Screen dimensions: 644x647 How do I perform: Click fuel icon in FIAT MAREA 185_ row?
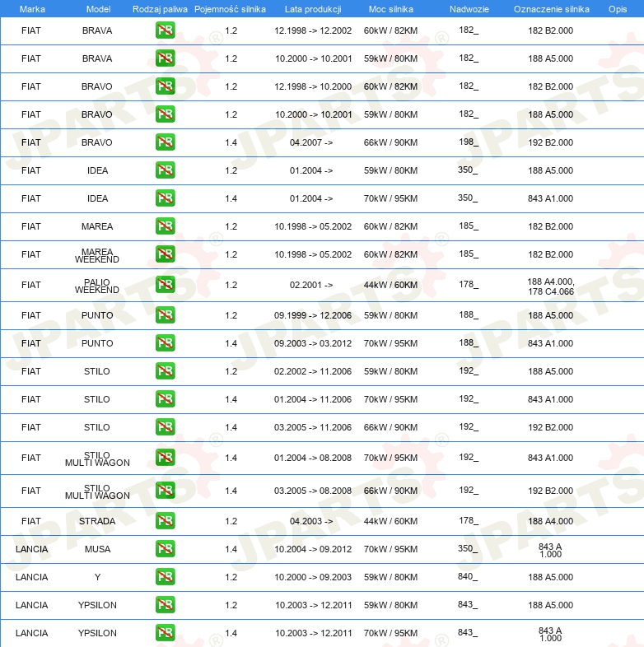click(x=166, y=226)
